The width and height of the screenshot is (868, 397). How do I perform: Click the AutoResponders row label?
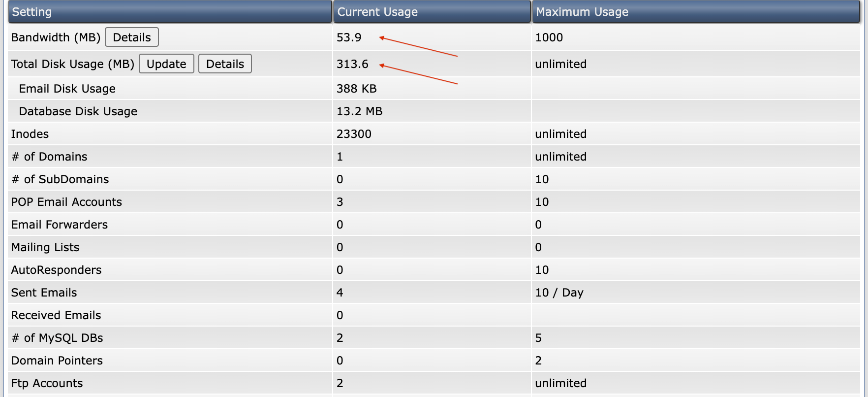click(56, 270)
